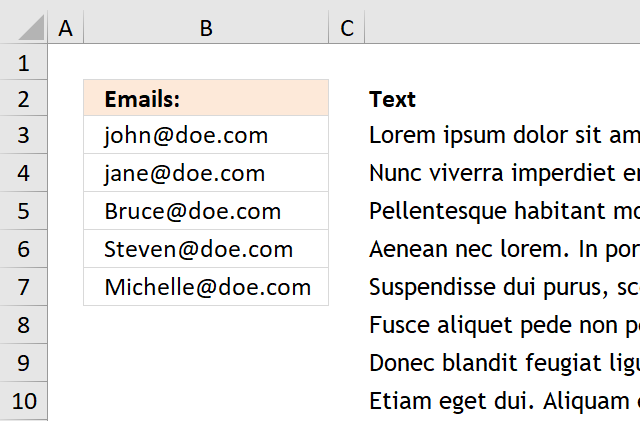Select the Steven@doe.com cell
640x421 pixels.
click(x=206, y=249)
